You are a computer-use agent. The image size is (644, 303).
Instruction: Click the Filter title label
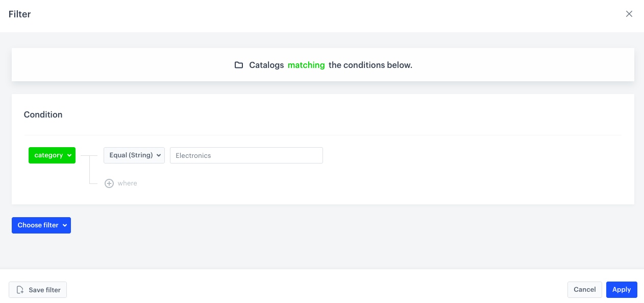(19, 14)
